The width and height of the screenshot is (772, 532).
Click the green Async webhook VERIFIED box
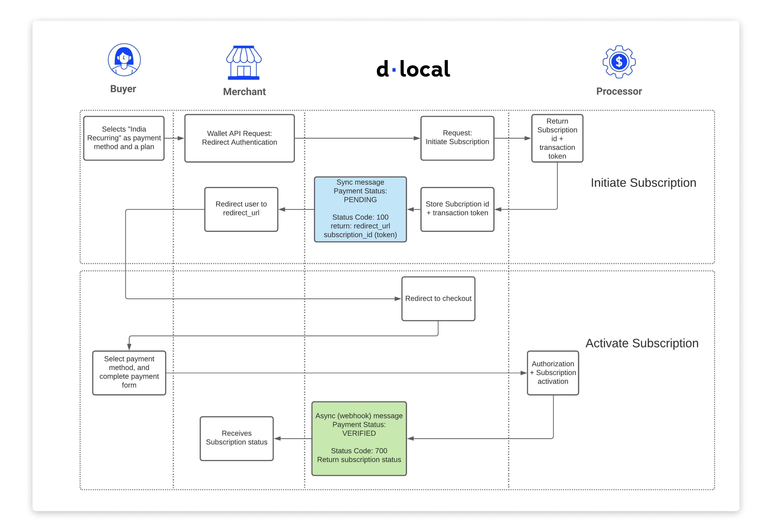[359, 438]
